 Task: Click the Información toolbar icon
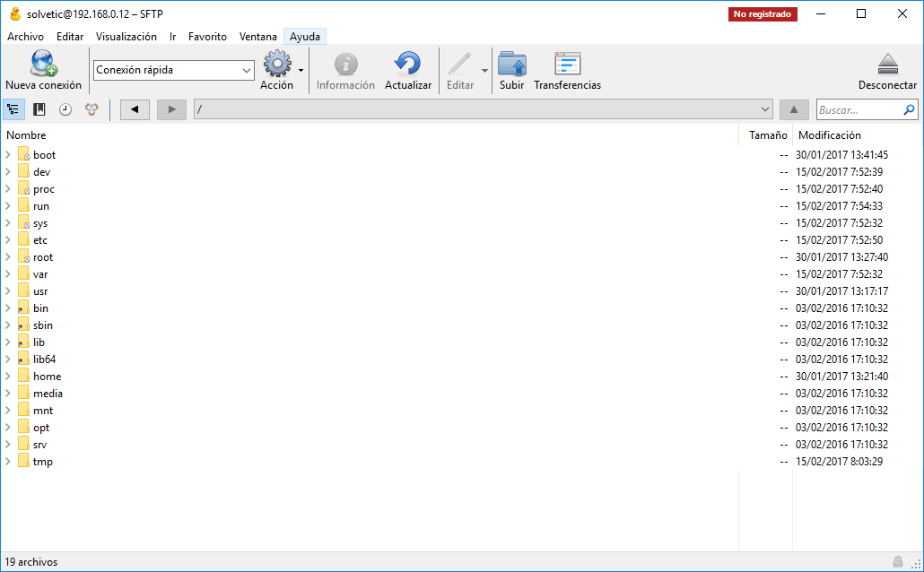346,64
